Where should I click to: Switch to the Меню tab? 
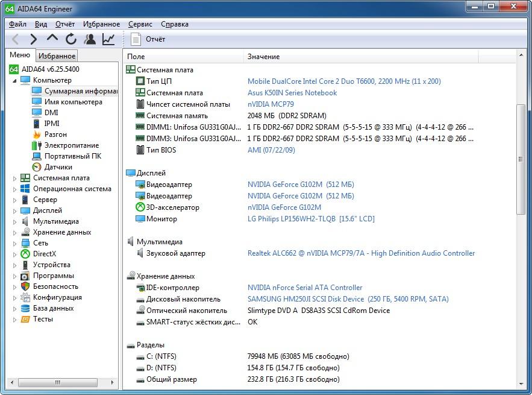point(20,55)
